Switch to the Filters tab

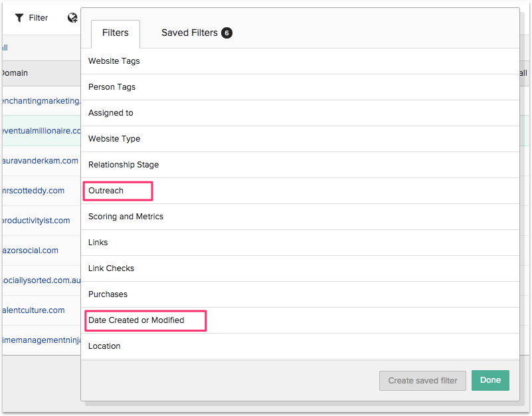point(115,32)
